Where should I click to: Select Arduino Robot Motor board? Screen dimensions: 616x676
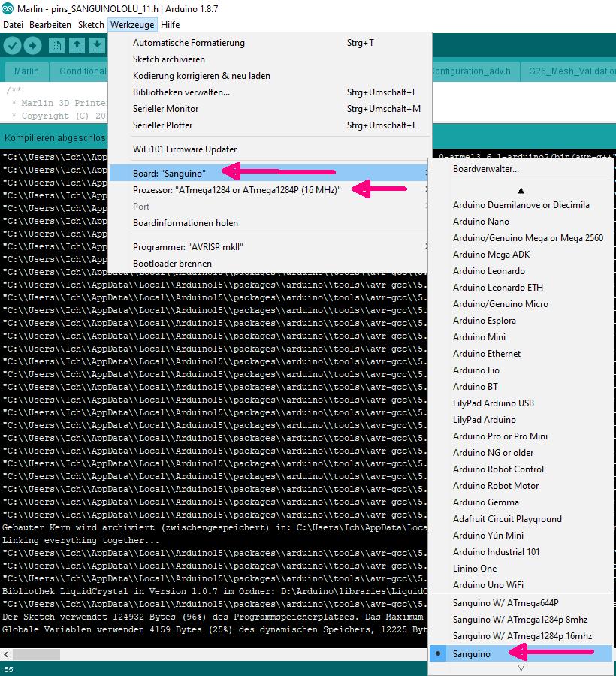click(x=521, y=486)
